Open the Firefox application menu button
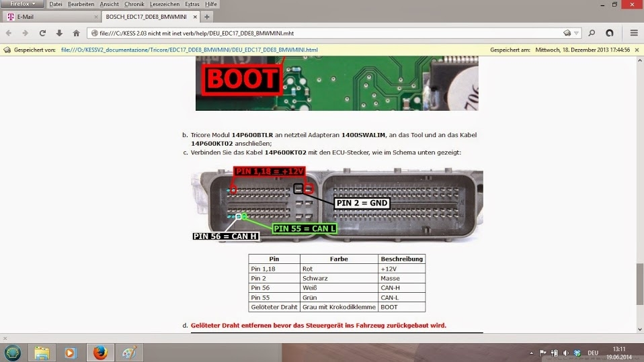 tap(22, 4)
